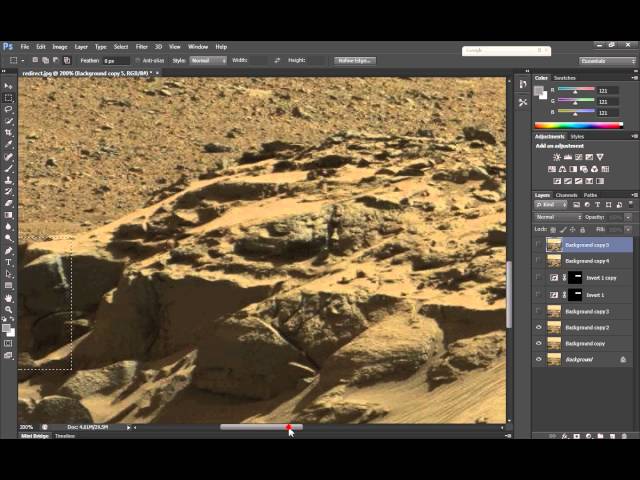The image size is (640, 480).
Task: Show the Background copy 4 layer
Action: pos(539,260)
